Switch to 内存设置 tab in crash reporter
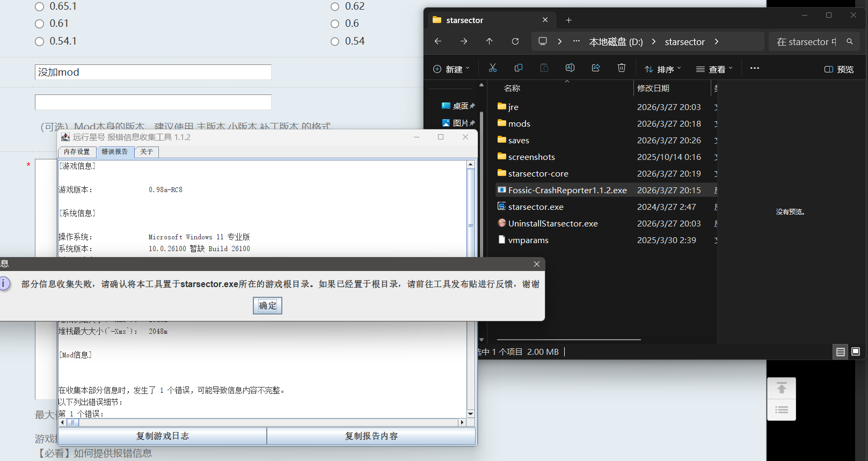Viewport: 868px width, 461px height. pyautogui.click(x=77, y=152)
